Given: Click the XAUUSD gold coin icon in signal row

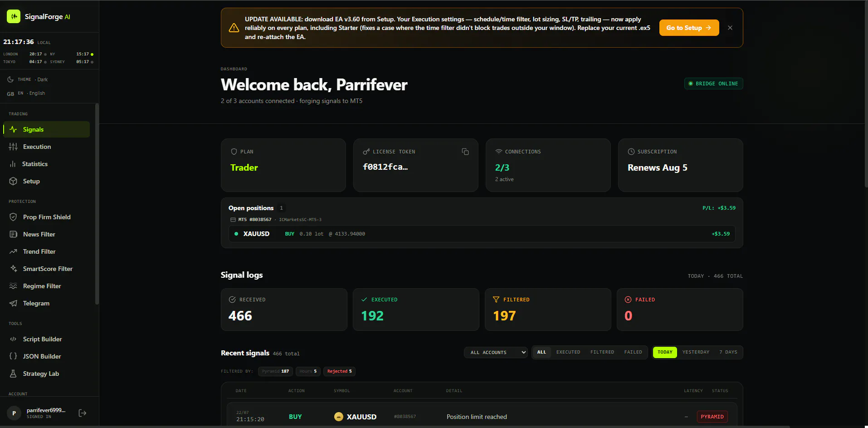Looking at the screenshot, I should click(339, 417).
